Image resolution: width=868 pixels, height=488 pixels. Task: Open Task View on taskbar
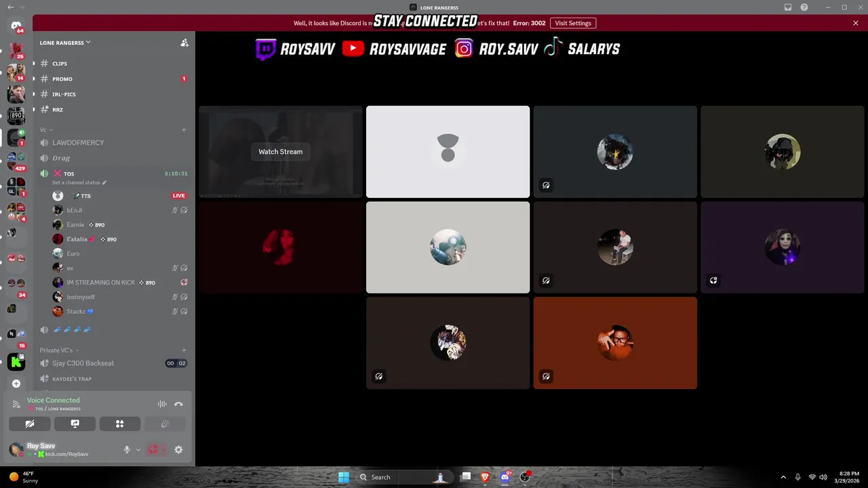pyautogui.click(x=466, y=477)
